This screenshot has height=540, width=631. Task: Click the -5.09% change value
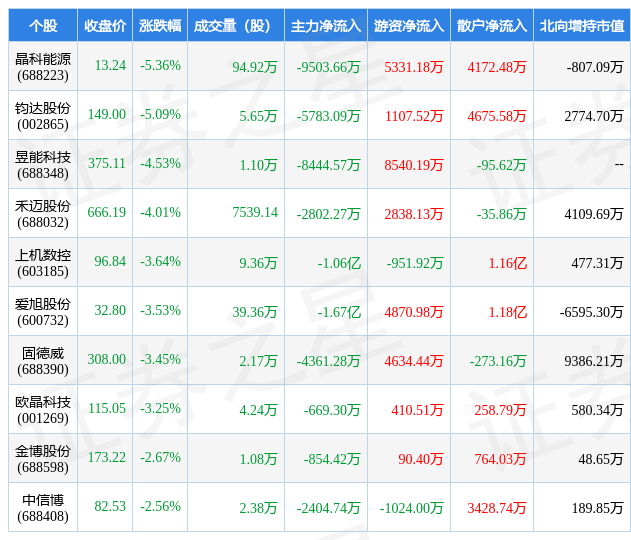click(161, 114)
